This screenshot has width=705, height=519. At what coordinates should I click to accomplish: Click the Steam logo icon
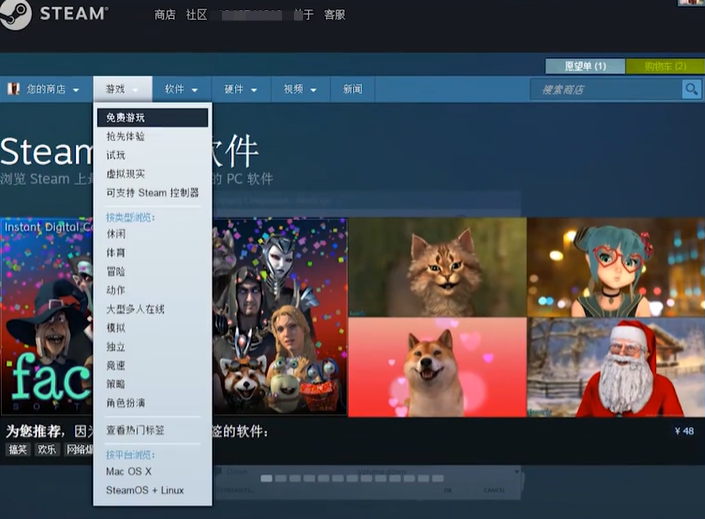point(15,13)
